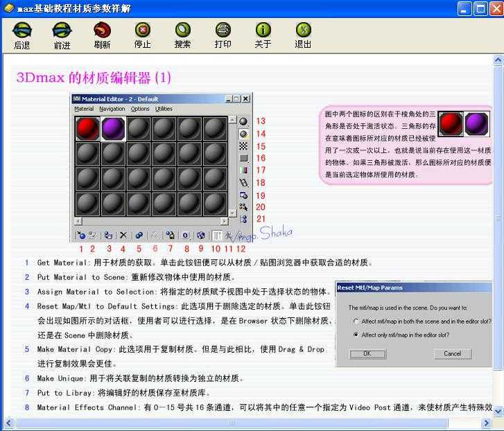The width and height of the screenshot is (504, 431).
Task: Exit the viewer with 退出 icon
Action: tap(303, 30)
